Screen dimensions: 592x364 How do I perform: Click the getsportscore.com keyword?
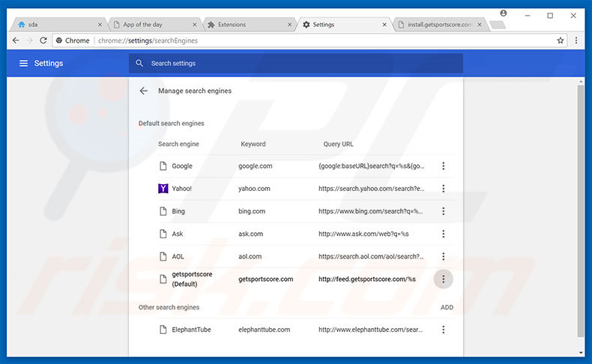(x=266, y=279)
